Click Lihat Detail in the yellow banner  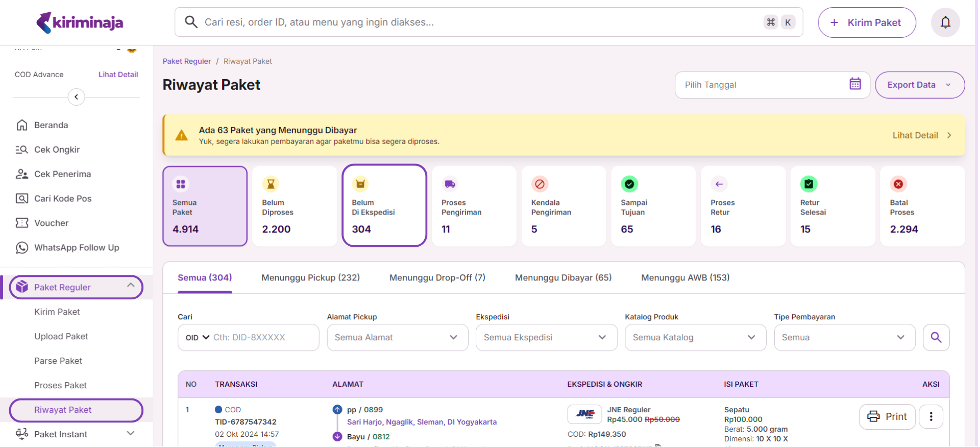point(921,135)
